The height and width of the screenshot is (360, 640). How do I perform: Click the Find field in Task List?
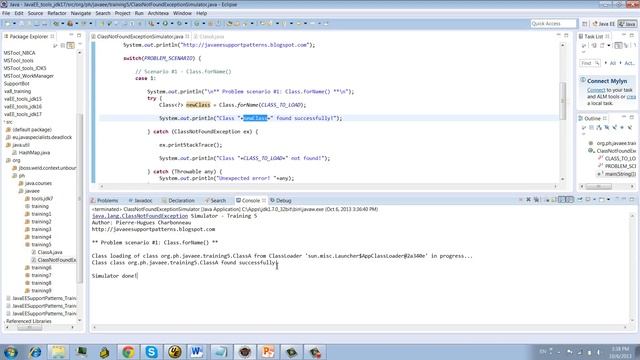pos(589,63)
